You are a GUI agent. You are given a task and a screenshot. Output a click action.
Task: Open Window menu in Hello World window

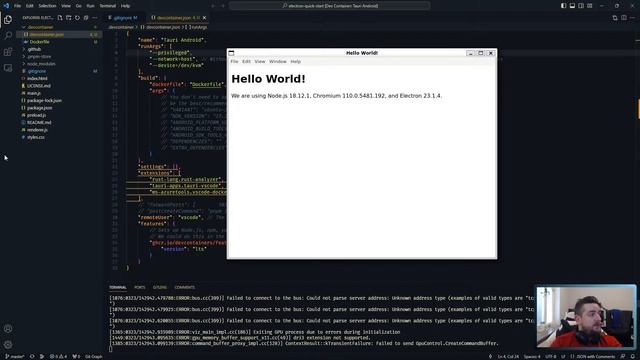(278, 62)
